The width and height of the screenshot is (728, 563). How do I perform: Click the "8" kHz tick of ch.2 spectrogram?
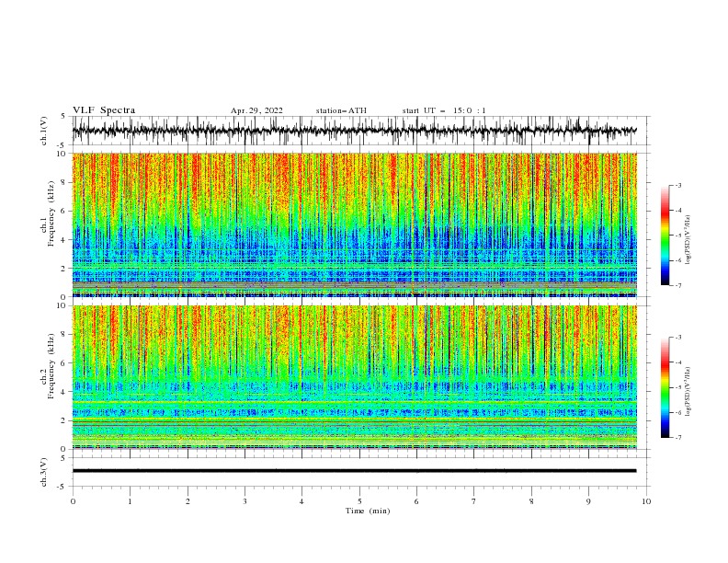click(x=63, y=335)
